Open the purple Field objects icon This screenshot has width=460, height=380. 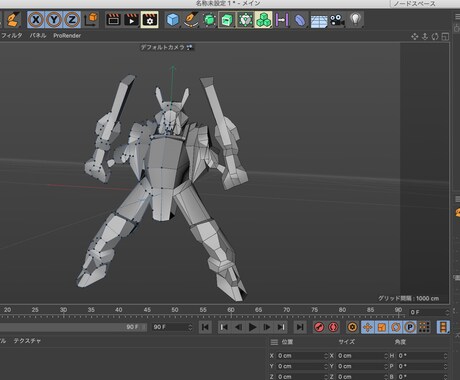point(282,20)
